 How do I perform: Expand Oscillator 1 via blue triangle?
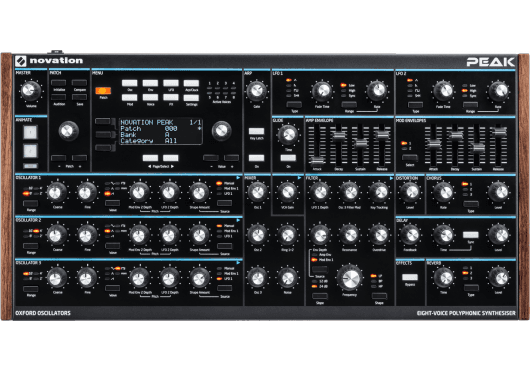239,177
